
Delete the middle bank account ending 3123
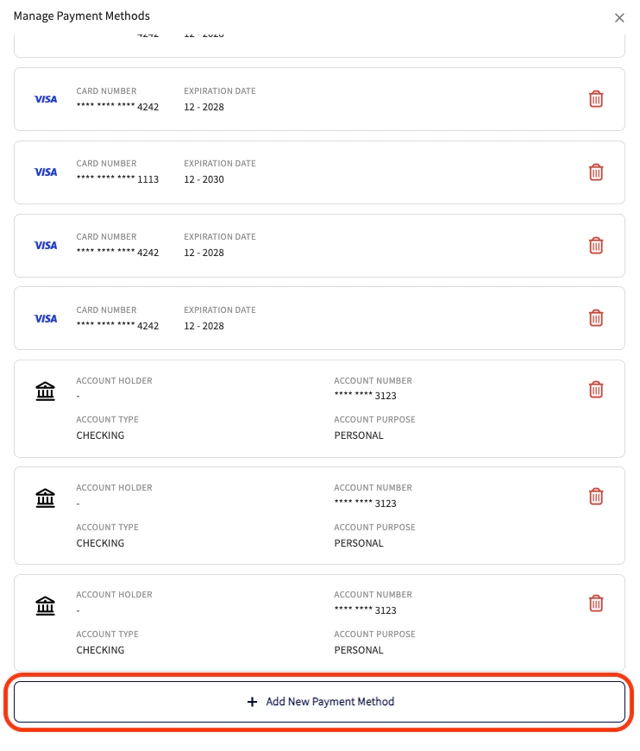595,496
